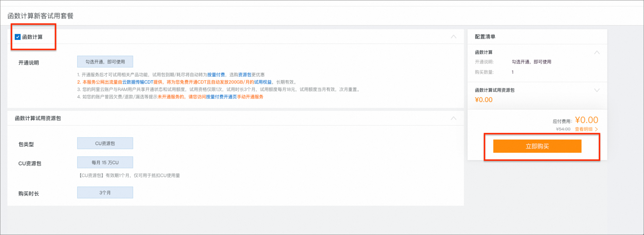Click the 函数计算试用资源包 section heading

click(x=38, y=118)
